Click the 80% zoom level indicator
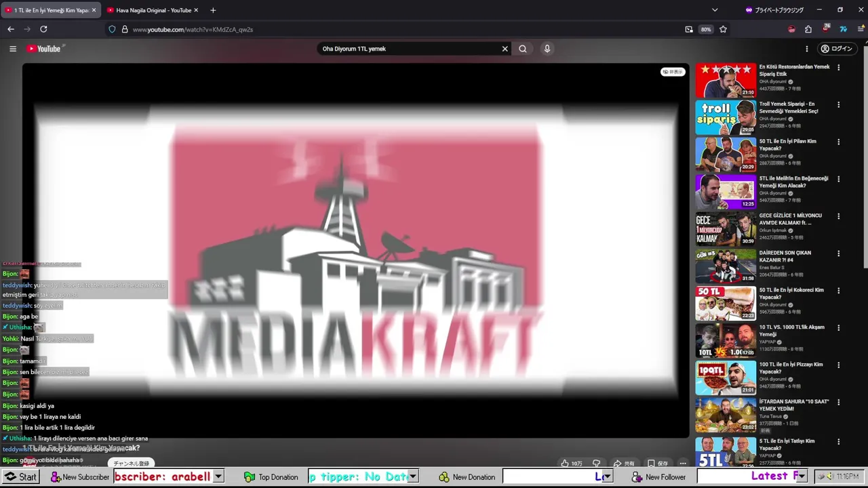Image resolution: width=868 pixels, height=488 pixels. 706,29
